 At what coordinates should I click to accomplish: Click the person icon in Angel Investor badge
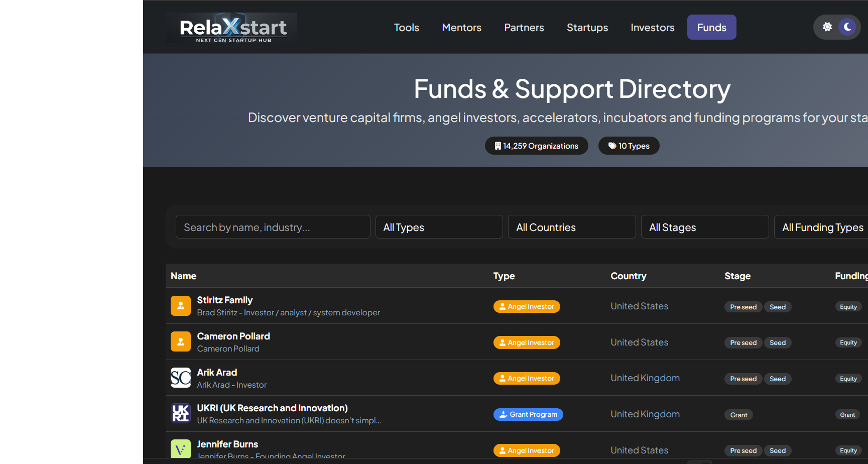[503, 306]
